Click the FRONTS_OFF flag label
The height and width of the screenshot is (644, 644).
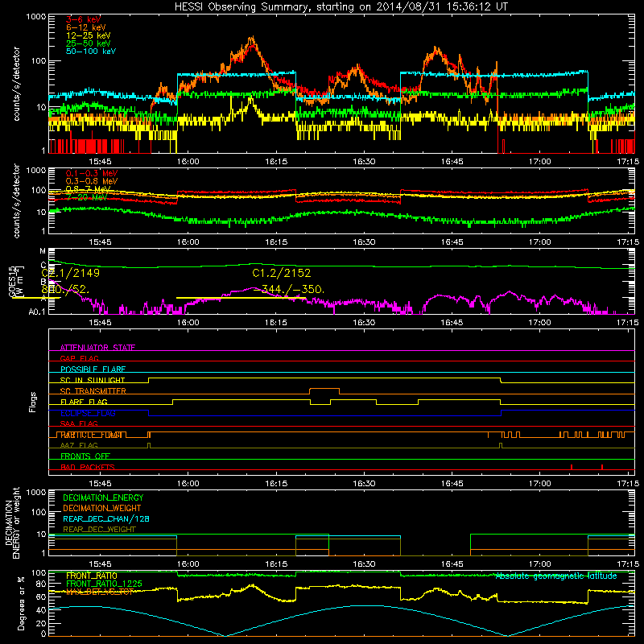click(x=85, y=456)
